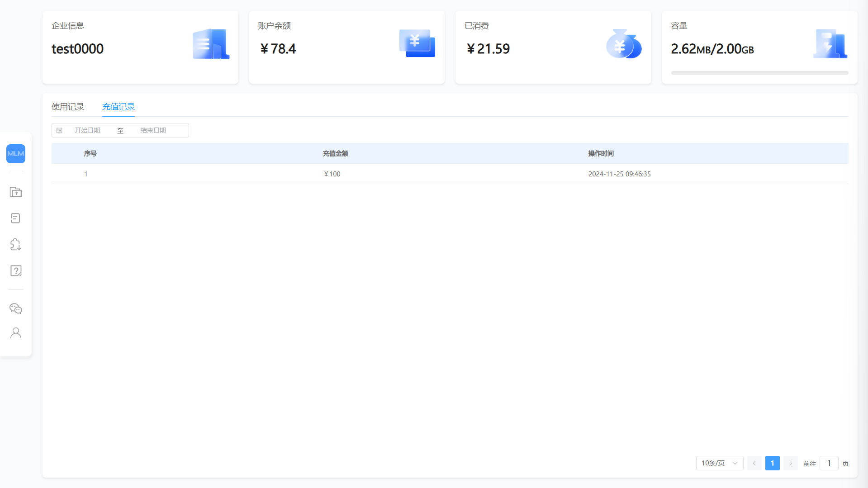The width and height of the screenshot is (868, 488).
Task: Open the help question-mark icon in sidebar
Action: point(16,271)
